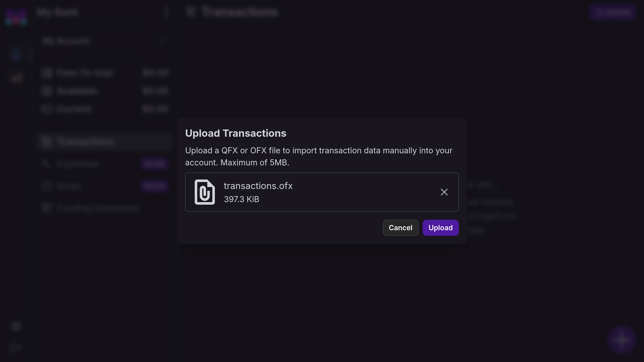Click the blurred Upload button at top-right
This screenshot has width=644, height=362.
click(x=613, y=12)
